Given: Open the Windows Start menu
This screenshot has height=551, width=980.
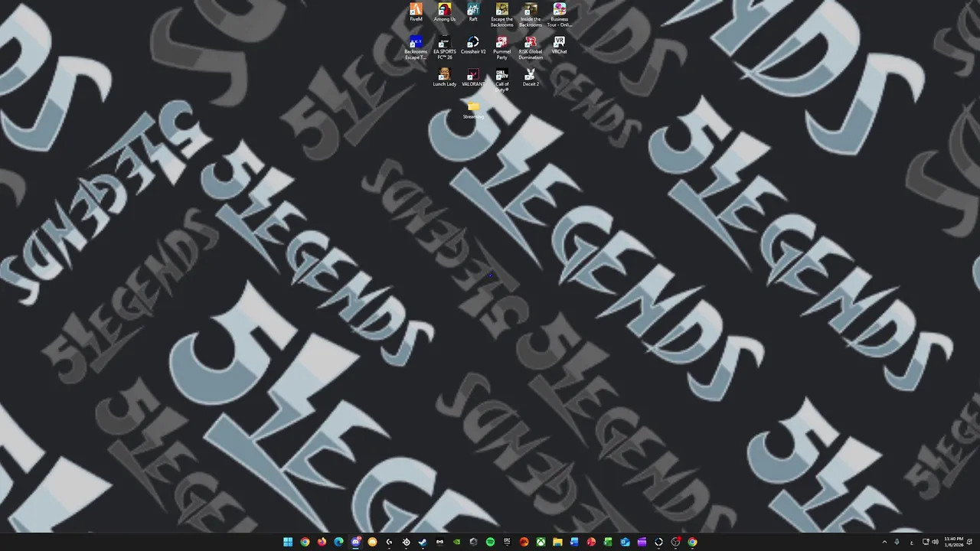Looking at the screenshot, I should pyautogui.click(x=288, y=542).
